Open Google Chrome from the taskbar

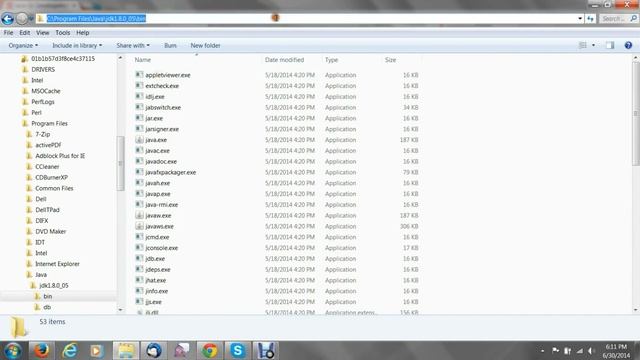pos(210,351)
